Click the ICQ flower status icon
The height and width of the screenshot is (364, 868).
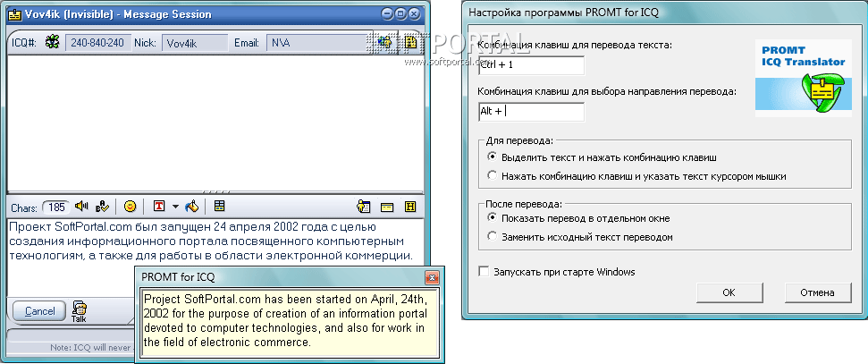53,42
